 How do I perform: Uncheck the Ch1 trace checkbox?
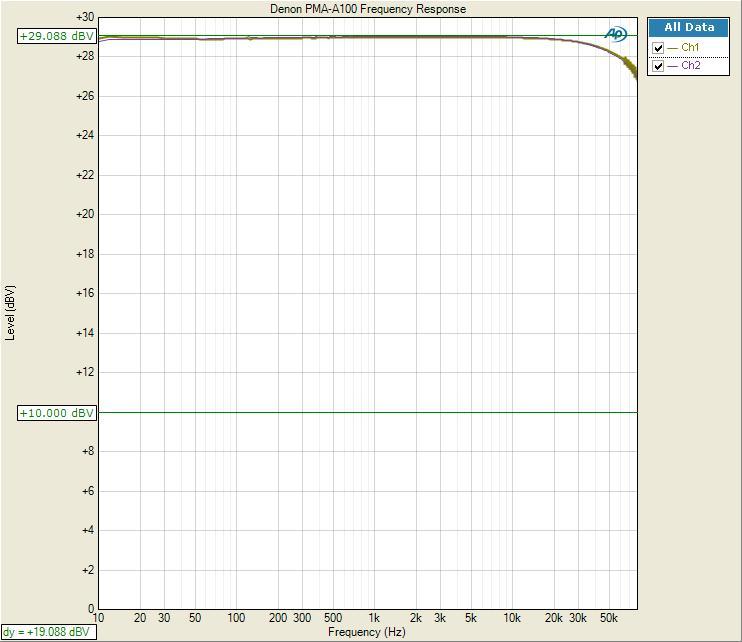click(x=658, y=48)
